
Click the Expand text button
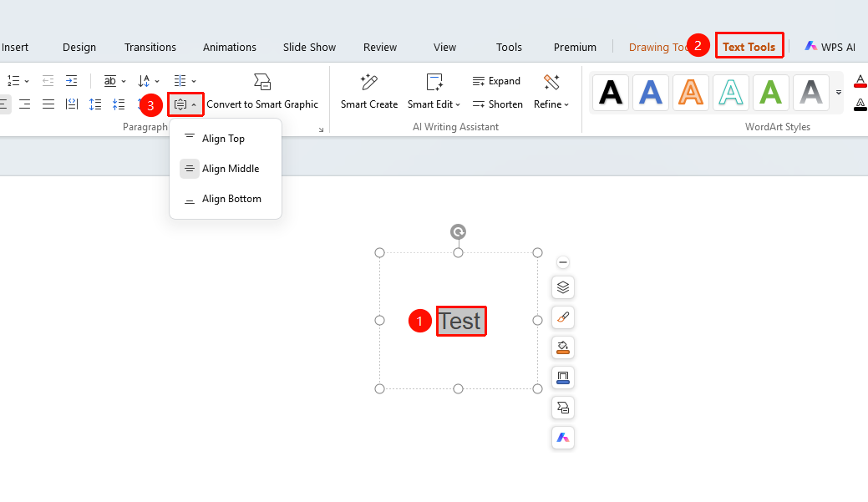tap(496, 81)
